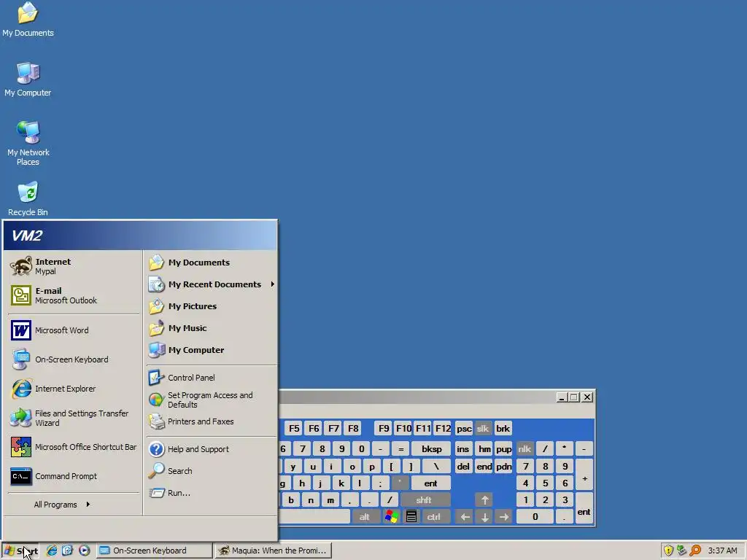Select Recycle Bin desktop icon
This screenshot has height=560, width=747.
[28, 199]
